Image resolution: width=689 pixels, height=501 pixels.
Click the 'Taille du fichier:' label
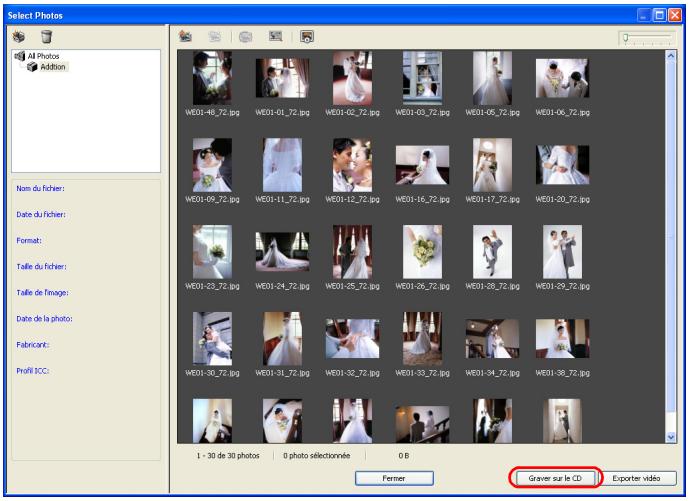[41, 267]
